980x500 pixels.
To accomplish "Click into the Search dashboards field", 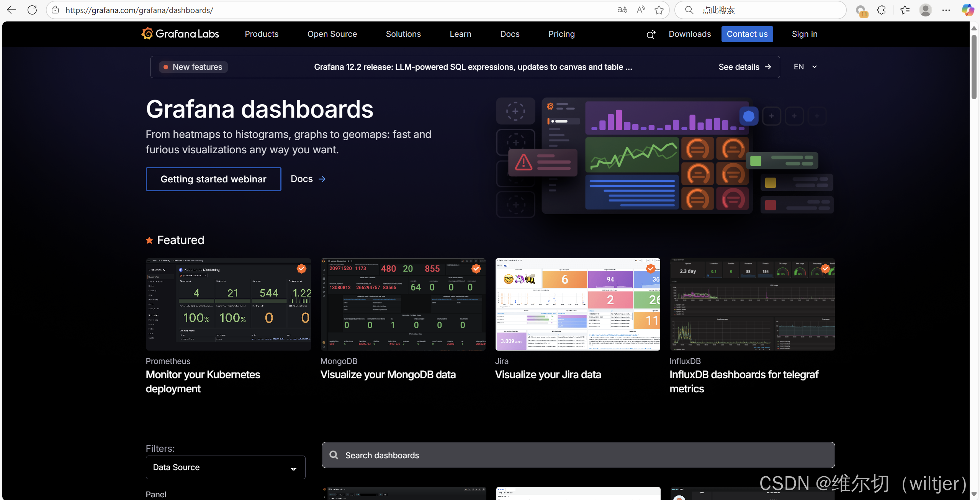I will tap(578, 455).
